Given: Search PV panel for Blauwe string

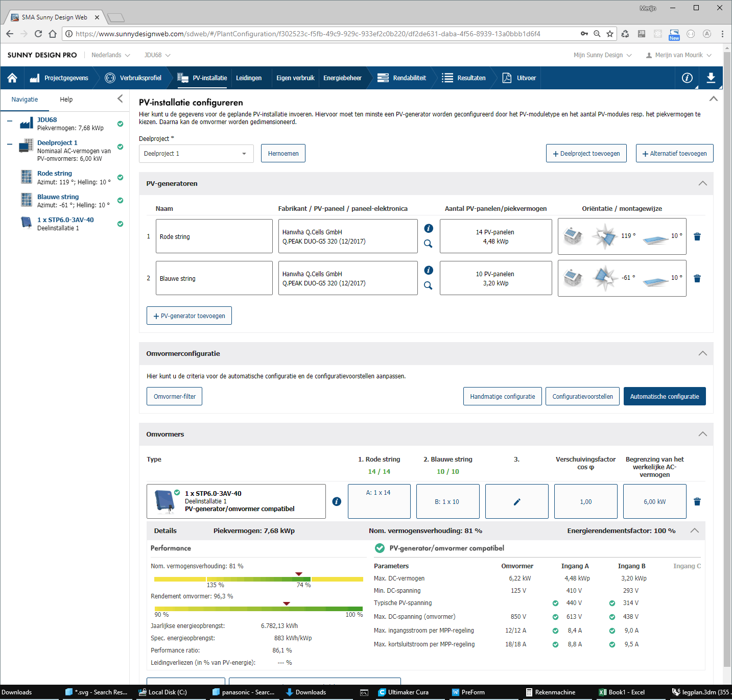Looking at the screenshot, I should tap(428, 286).
